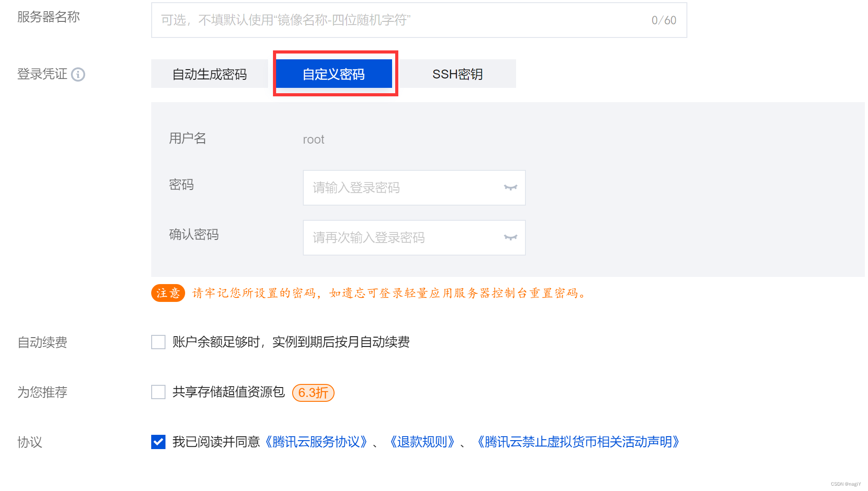The image size is (868, 491).
Task: Click the orange 注意 warning badge
Action: point(168,293)
